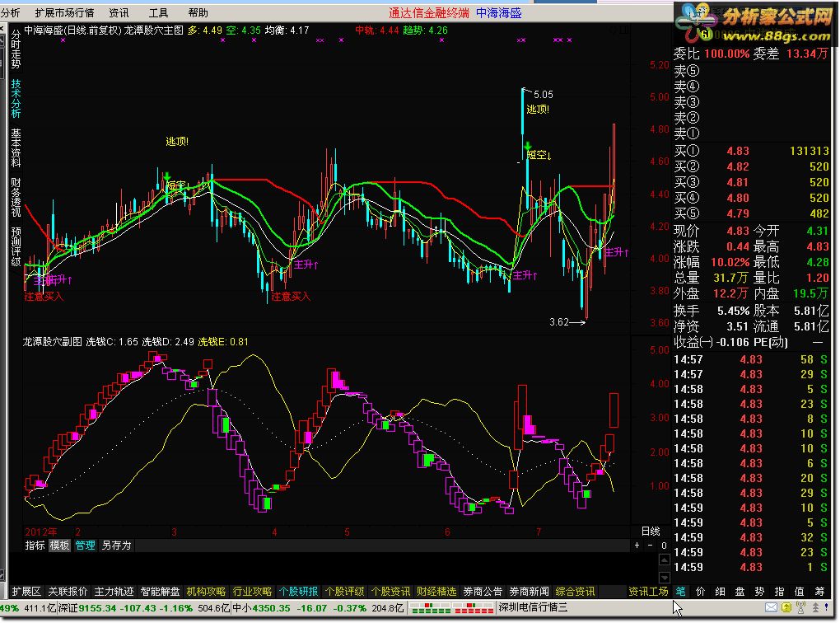
Task: Click the 通达信金融终端 title text
Action: [x=429, y=13]
